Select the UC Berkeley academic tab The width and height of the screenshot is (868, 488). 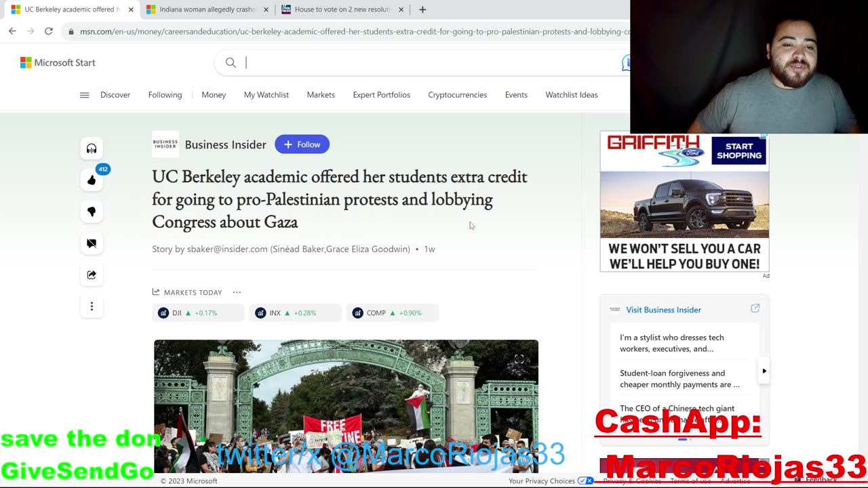[x=71, y=9]
